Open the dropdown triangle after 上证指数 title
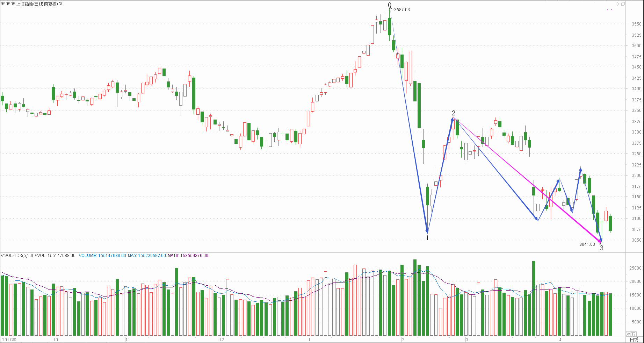The width and height of the screenshot is (644, 343). (x=61, y=4)
